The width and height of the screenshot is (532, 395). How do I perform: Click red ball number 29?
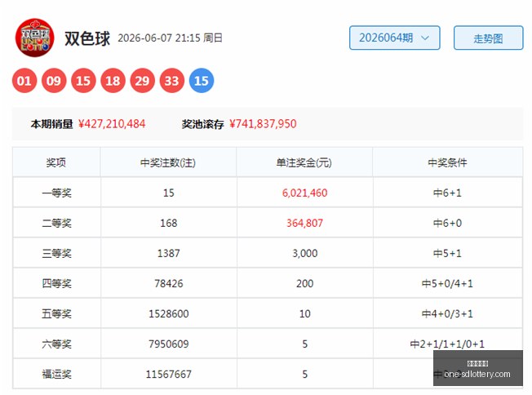click(x=142, y=81)
